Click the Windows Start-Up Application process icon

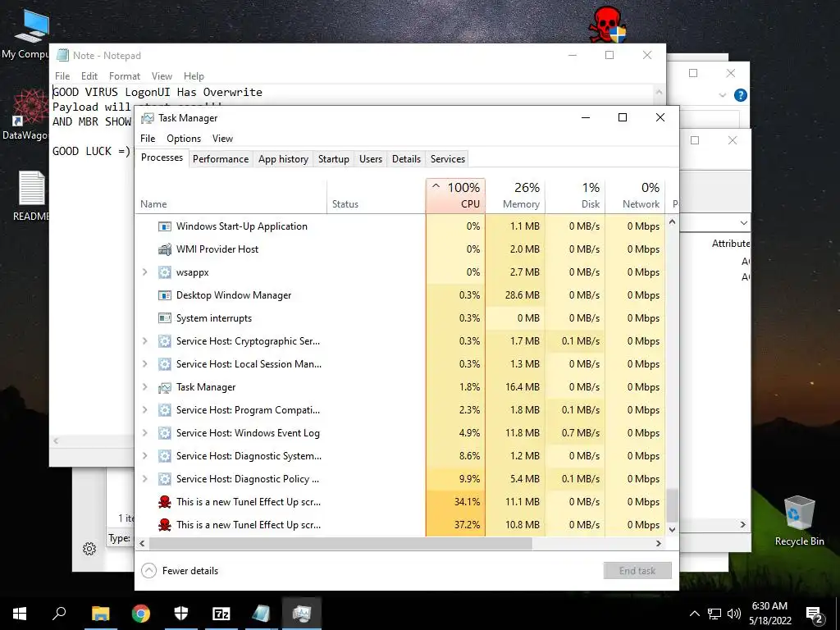[x=164, y=226]
